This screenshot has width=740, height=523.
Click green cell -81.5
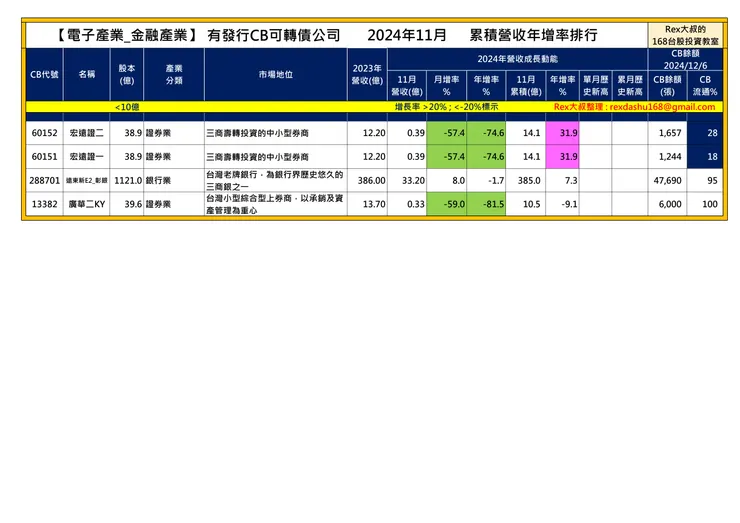click(x=486, y=204)
